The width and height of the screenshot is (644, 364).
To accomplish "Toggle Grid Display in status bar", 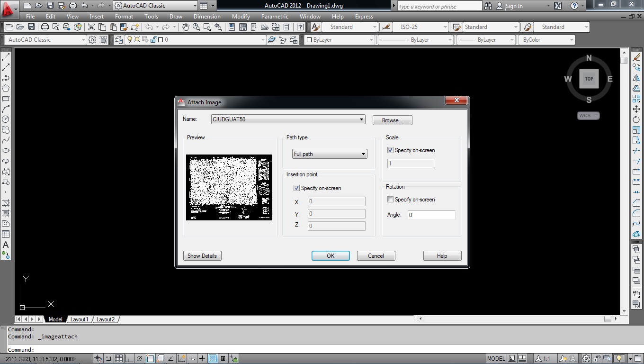I will pyautogui.click(x=119, y=359).
